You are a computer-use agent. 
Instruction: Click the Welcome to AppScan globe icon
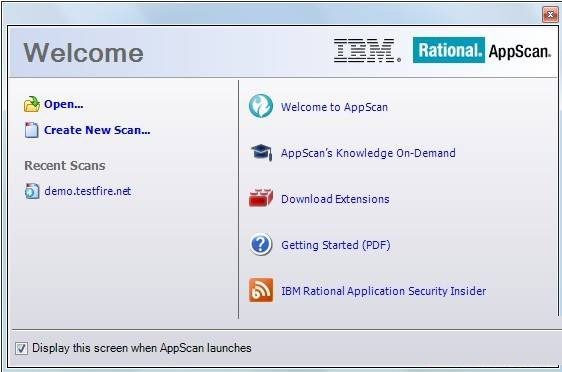pyautogui.click(x=261, y=106)
